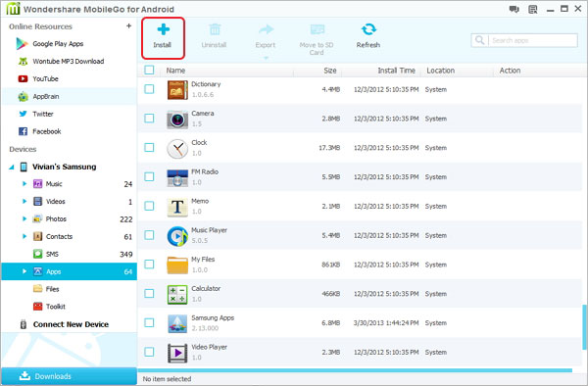The width and height of the screenshot is (588, 386).
Task: Click the Install plus icon
Action: 163,29
